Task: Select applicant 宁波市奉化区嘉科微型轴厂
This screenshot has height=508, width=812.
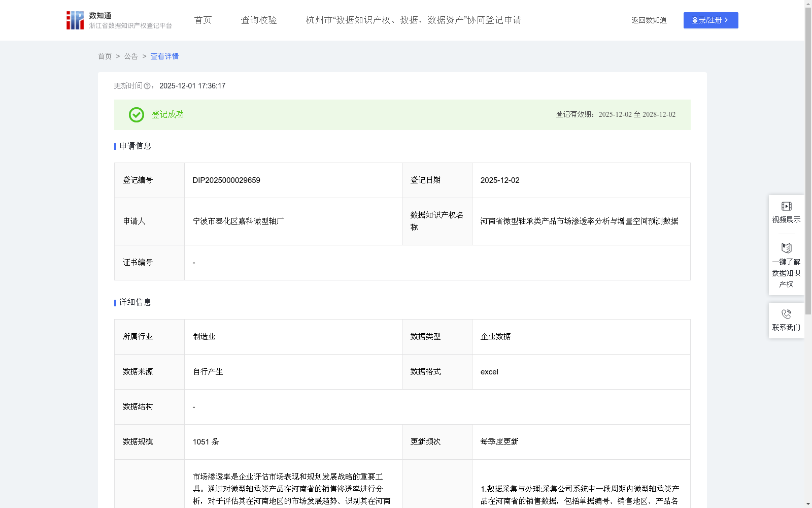Action: (x=238, y=221)
